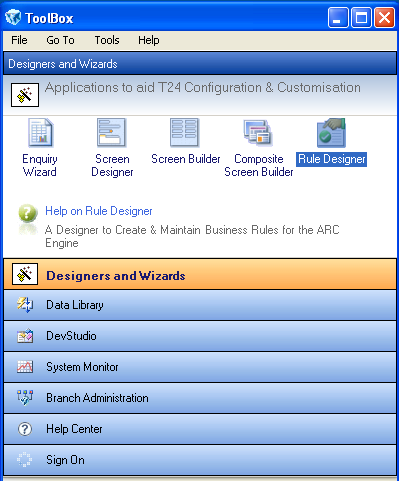Image resolution: width=399 pixels, height=481 pixels.
Task: Open the Branch Administration section
Action: 200,398
